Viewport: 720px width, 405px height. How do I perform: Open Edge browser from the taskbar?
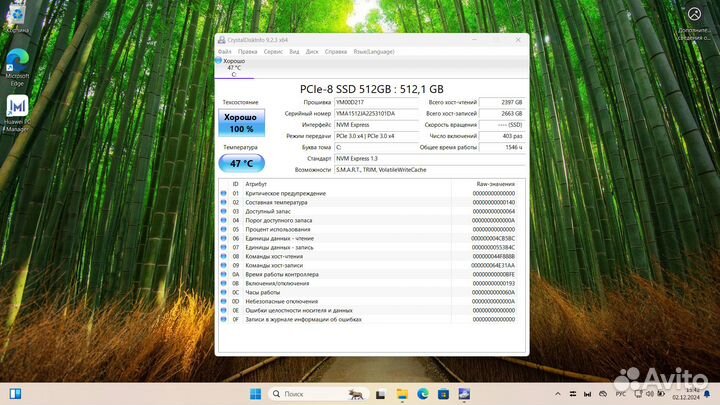pyautogui.click(x=423, y=394)
